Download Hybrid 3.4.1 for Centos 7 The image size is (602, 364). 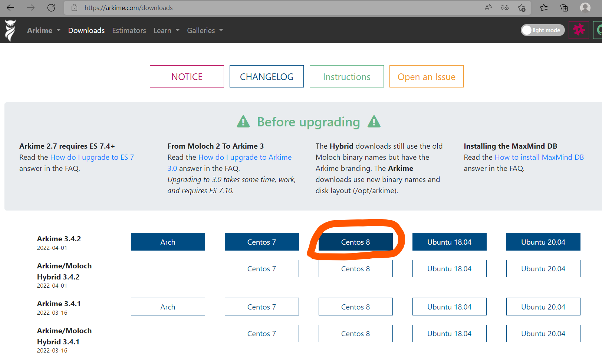click(x=262, y=333)
